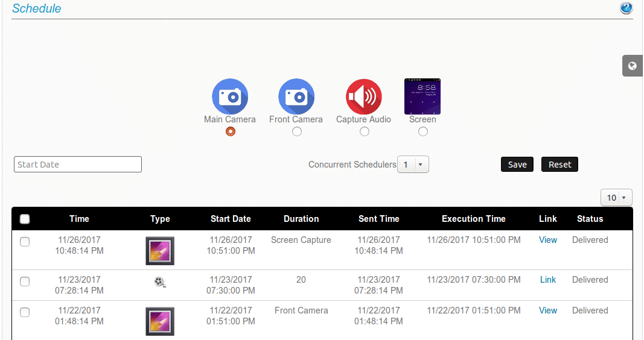This screenshot has height=340, width=644.
Task: Click the Front Camera icon
Action: (x=296, y=96)
